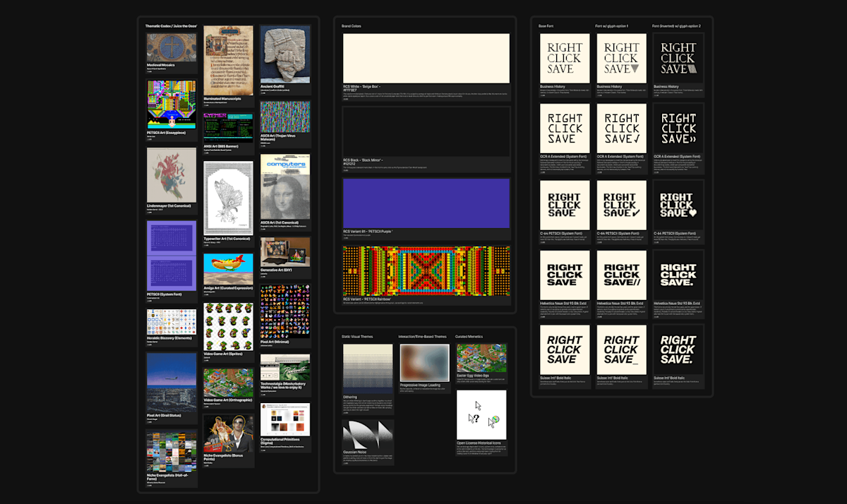This screenshot has width=847, height=504.
Task: Click the Interaction/Time-Based Themes heading
Action: point(422,337)
